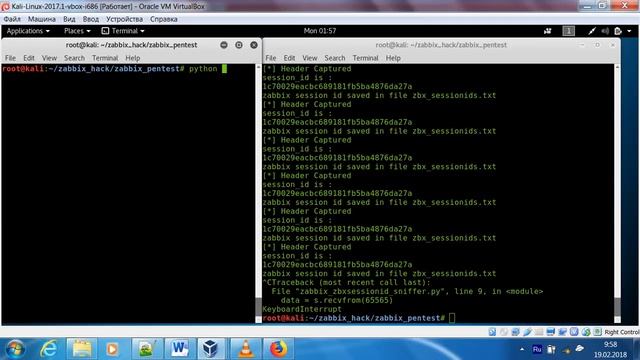Viewport: 640px width, 360px height.
Task: Expand the Applications menu in Kali
Action: coord(28,31)
